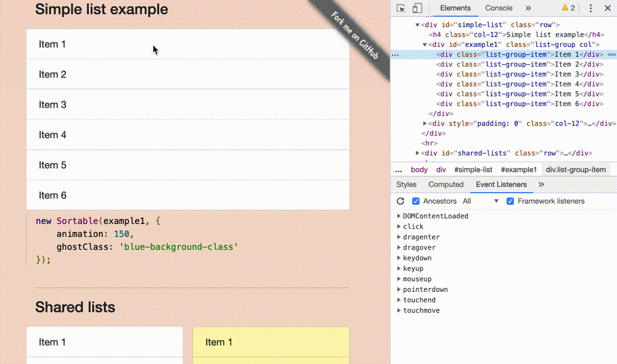Expand the touchend event listener
617x364 pixels.
pos(399,300)
